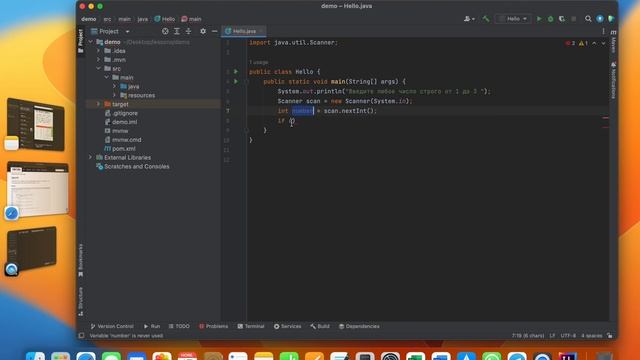Screen dimensions: 640x360
Task: Click the main method breadcrumb in navigation bar
Action: click(x=191, y=19)
